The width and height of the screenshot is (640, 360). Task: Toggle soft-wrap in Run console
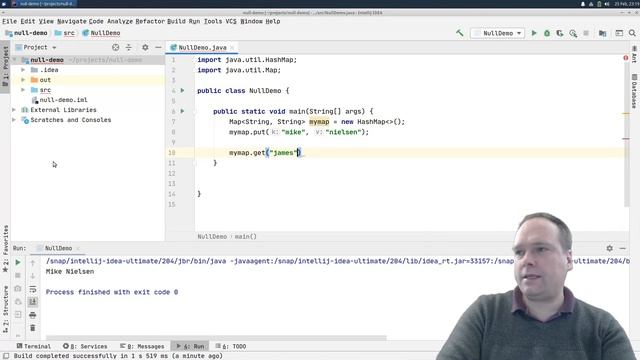pyautogui.click(x=33, y=289)
